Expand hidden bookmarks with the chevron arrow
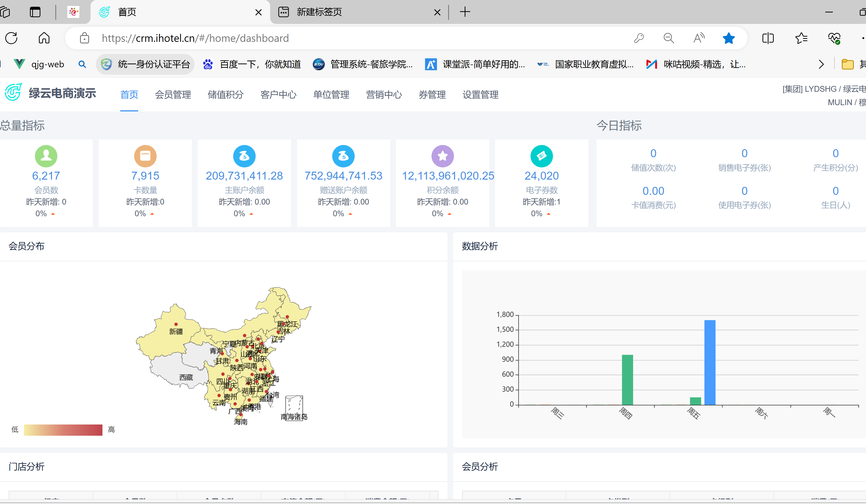Image resolution: width=866 pixels, height=504 pixels. tap(821, 64)
